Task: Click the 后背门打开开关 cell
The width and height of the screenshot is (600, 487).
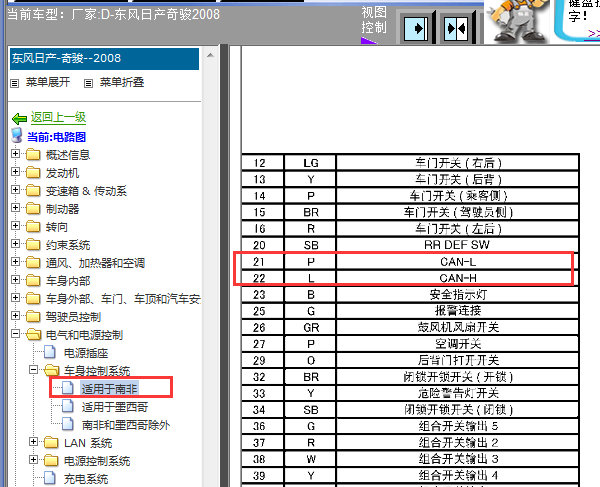Action: pos(457,360)
